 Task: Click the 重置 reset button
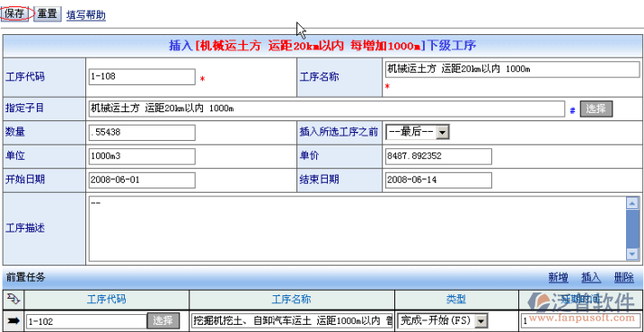tap(48, 13)
